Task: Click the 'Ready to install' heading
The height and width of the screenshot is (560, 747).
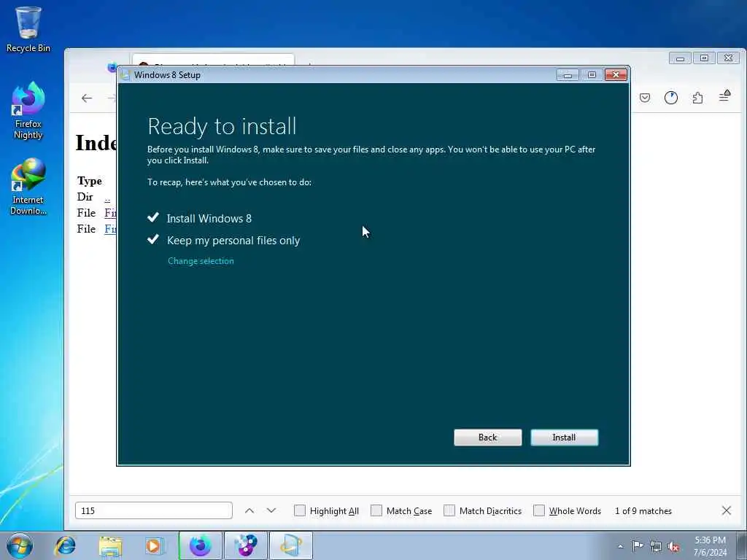Action: (222, 127)
